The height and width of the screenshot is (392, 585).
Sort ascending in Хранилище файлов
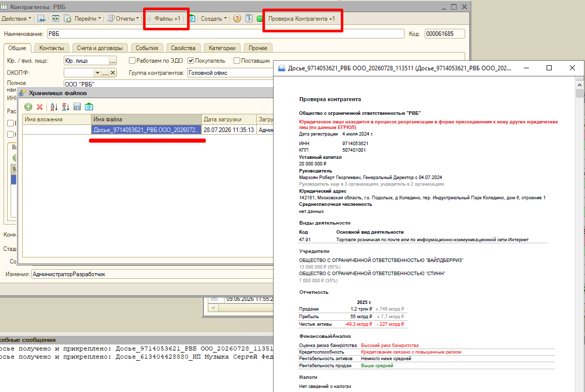54,107
